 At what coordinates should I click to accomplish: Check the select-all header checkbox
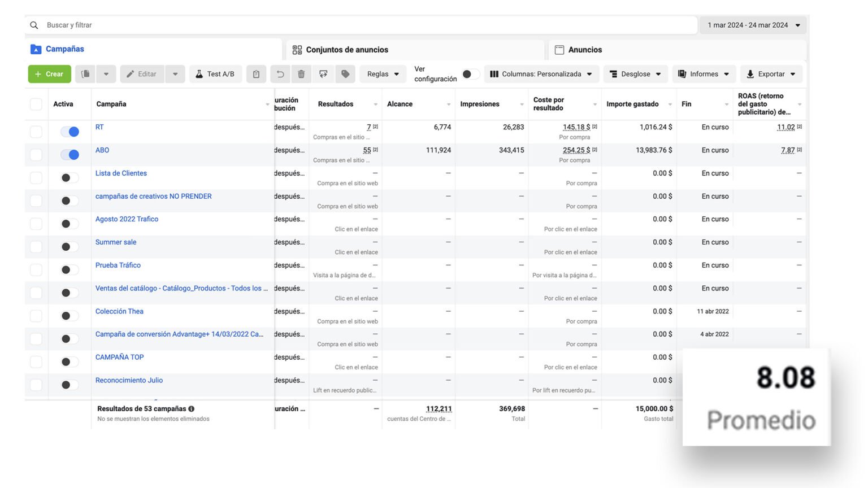click(36, 104)
